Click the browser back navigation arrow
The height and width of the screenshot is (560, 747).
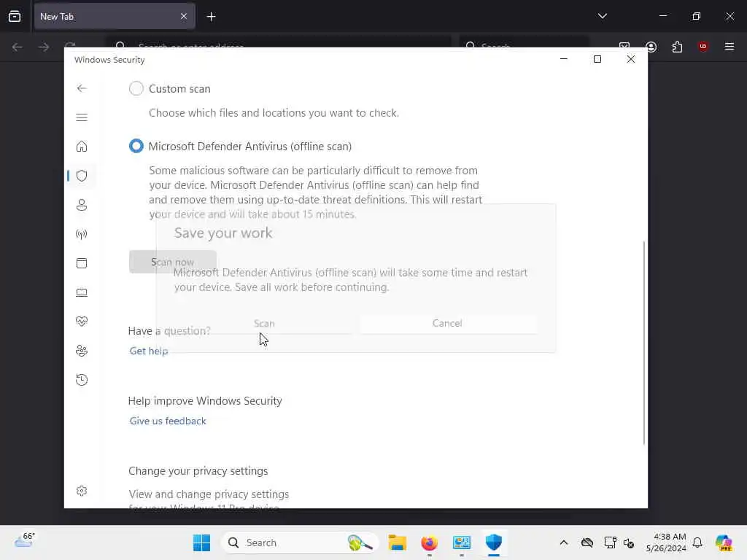coord(18,47)
